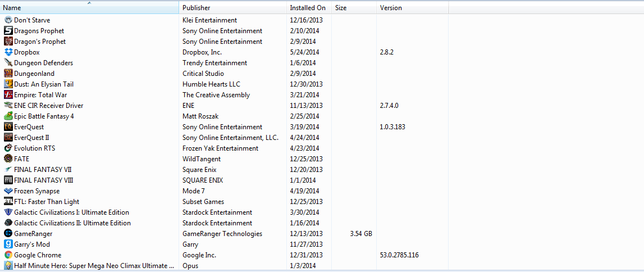The height and width of the screenshot is (272, 644).
Task: Click the Don't Starve program icon
Action: click(8, 20)
